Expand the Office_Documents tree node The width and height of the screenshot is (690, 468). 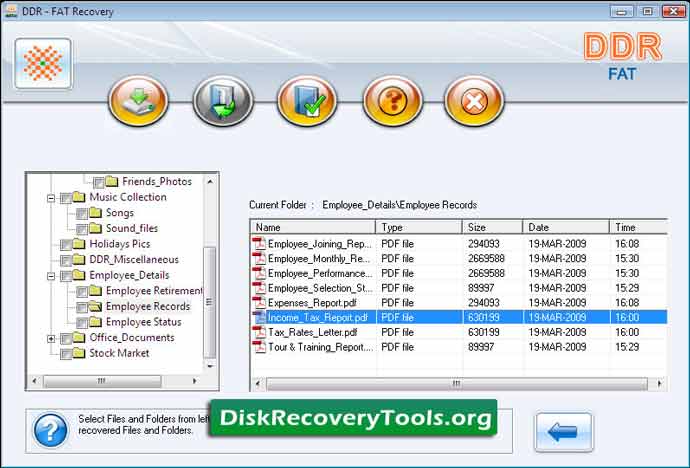[x=51, y=339]
